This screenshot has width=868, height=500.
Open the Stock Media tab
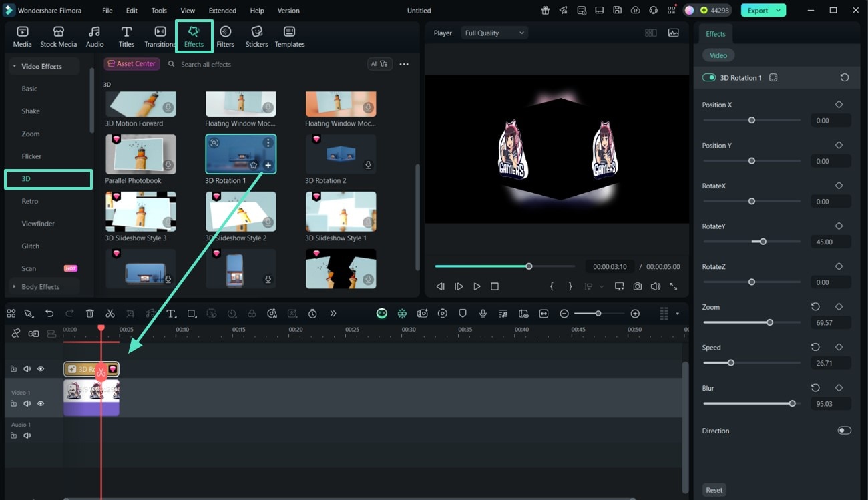pyautogui.click(x=58, y=37)
